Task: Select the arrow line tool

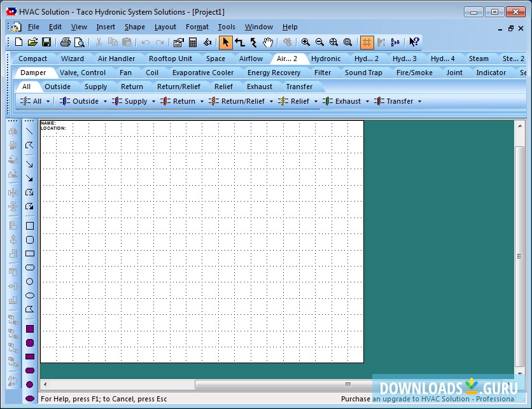Action: click(29, 165)
